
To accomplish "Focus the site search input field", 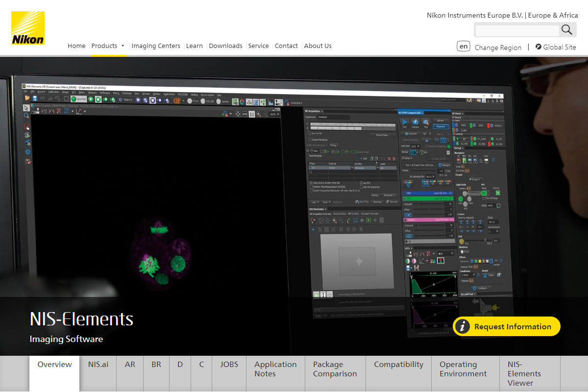I will coord(517,30).
